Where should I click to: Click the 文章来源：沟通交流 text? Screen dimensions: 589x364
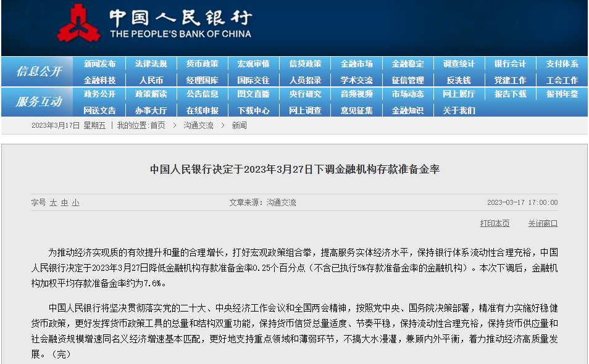click(x=262, y=202)
